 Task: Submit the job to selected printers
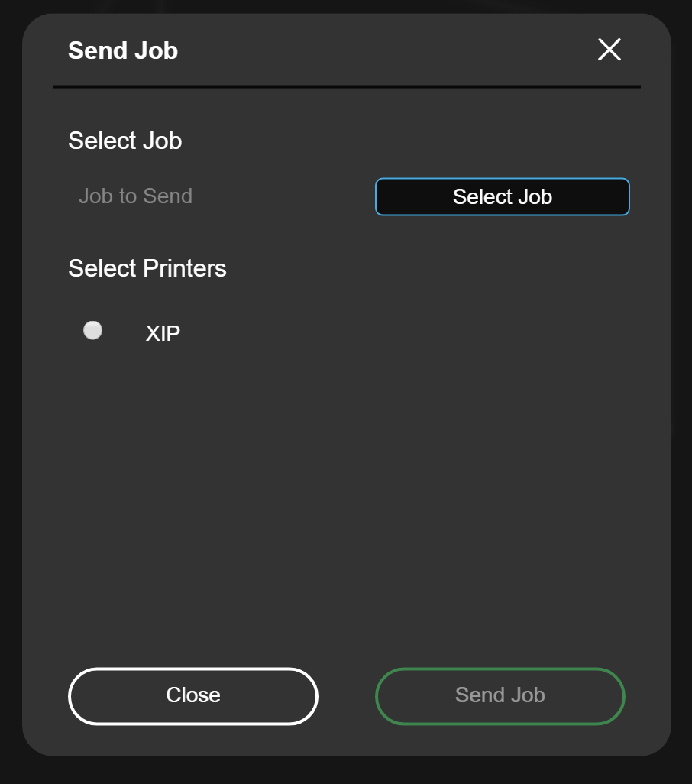click(x=500, y=695)
